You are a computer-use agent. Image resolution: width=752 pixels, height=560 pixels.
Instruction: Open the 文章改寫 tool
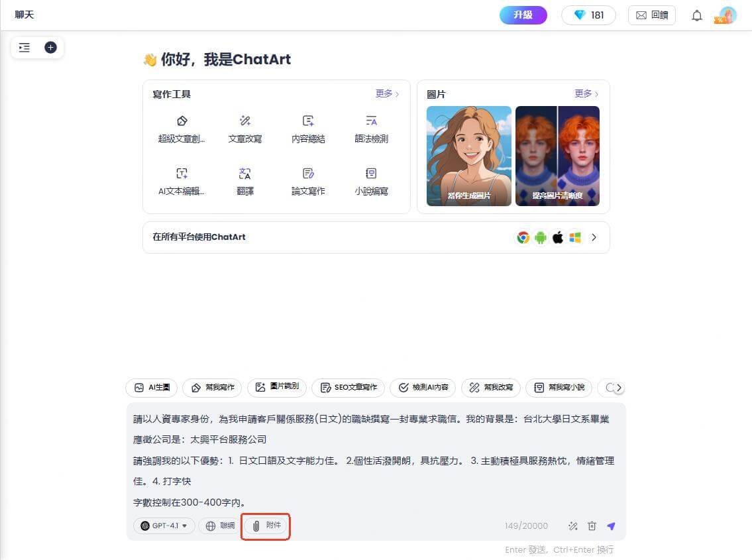point(245,130)
